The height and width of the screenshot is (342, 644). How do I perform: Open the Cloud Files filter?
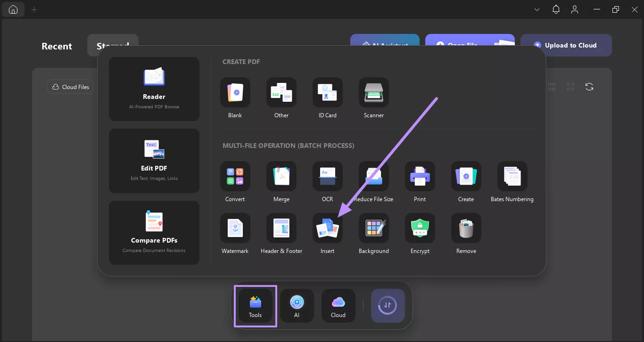pos(71,87)
